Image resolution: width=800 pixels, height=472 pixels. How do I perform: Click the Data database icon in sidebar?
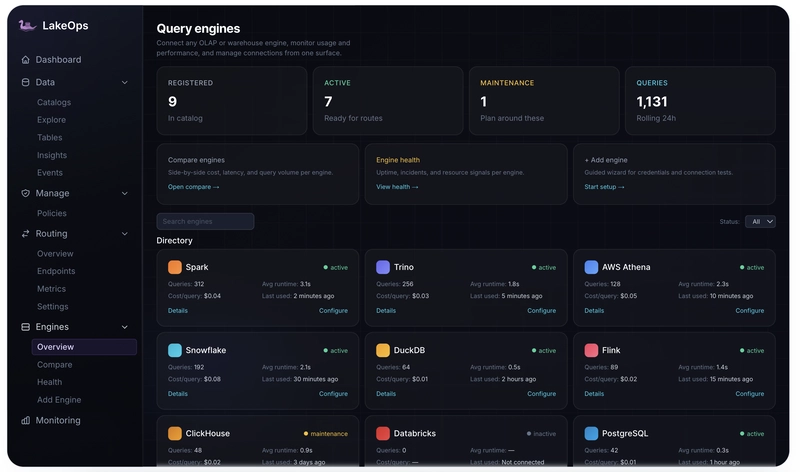(x=26, y=82)
